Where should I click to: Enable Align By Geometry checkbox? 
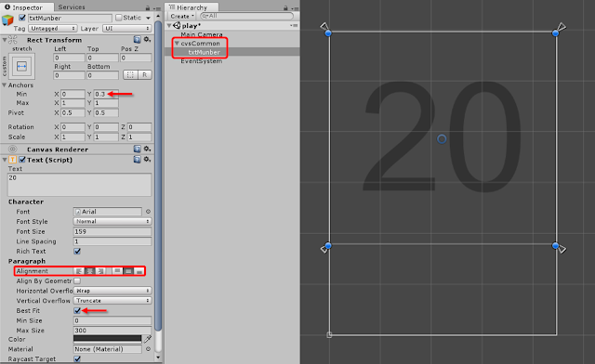pos(77,281)
